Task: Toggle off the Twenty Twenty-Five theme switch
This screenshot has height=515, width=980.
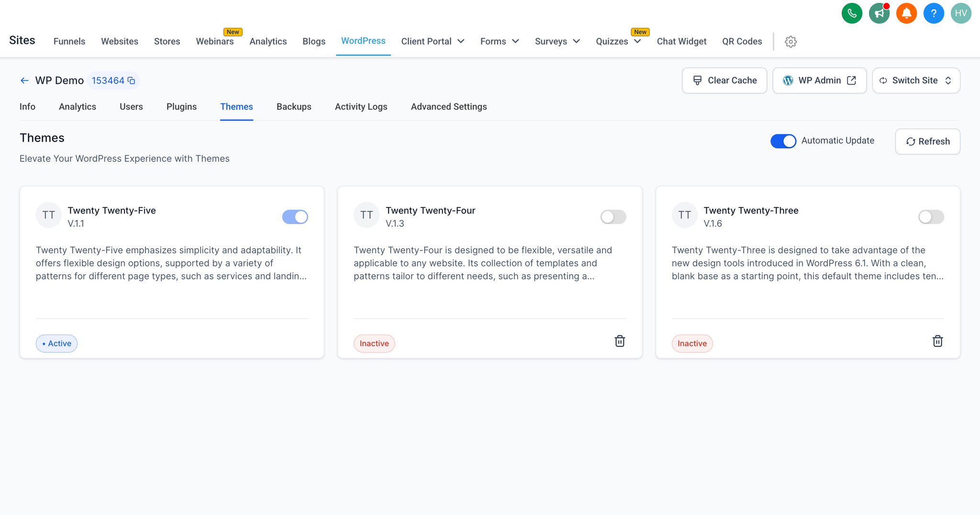Action: click(x=295, y=217)
